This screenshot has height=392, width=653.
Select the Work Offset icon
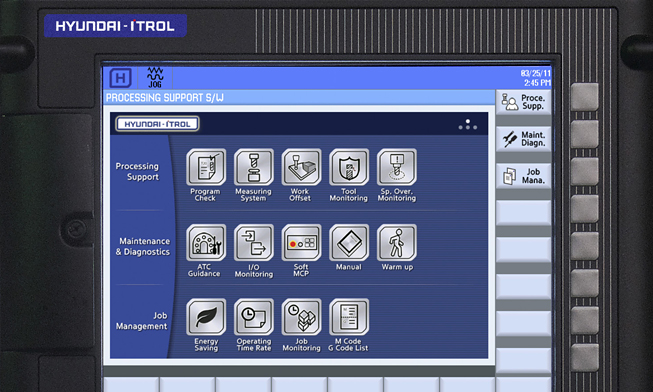[302, 167]
